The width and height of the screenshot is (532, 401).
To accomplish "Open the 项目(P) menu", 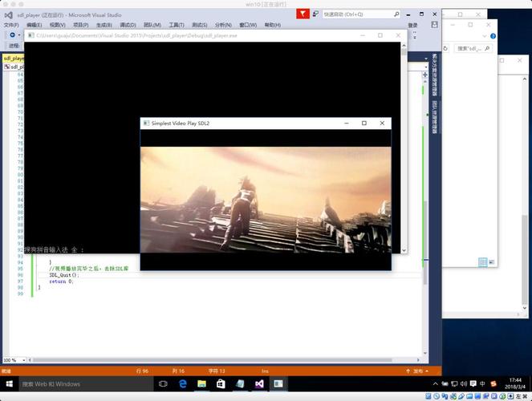I will pyautogui.click(x=81, y=25).
